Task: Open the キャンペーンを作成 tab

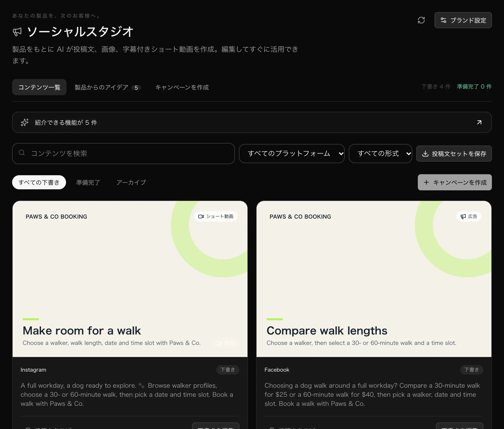Action: [x=182, y=87]
